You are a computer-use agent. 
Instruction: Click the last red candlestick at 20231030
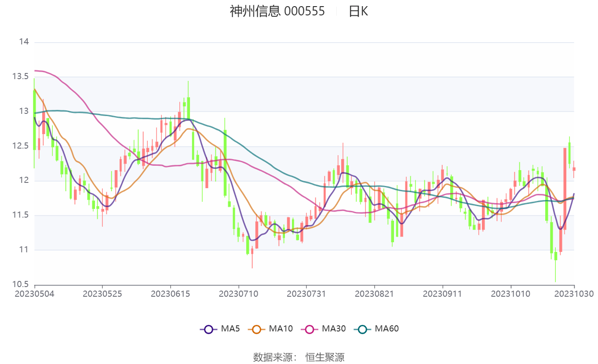coord(574,169)
